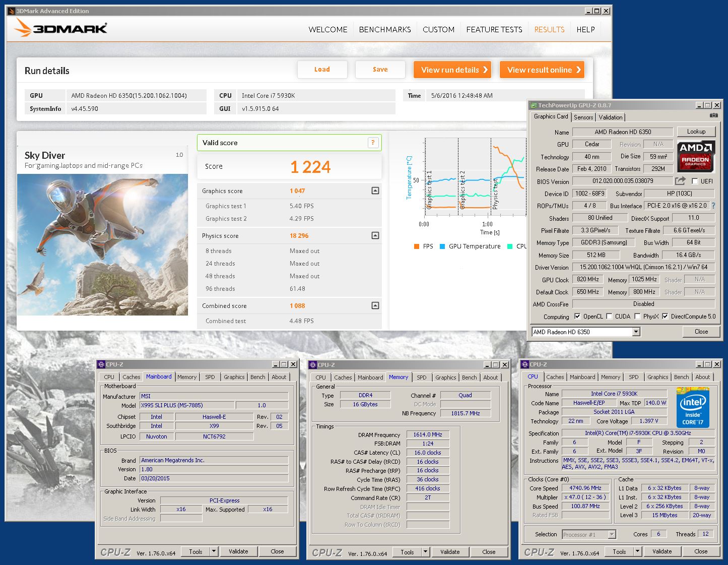The width and height of the screenshot is (728, 565).
Task: Click the Lookup button in GPU-Z
Action: pos(696,132)
